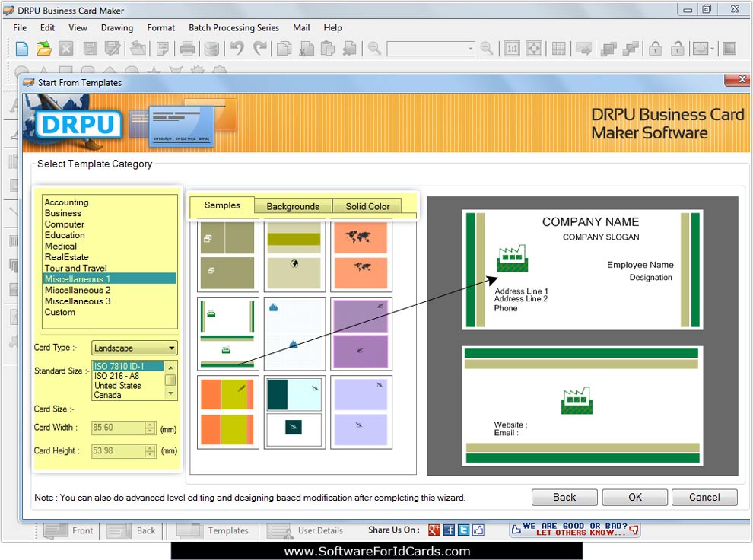Click the New document toolbar icon
The width and height of the screenshot is (753, 560).
point(22,49)
